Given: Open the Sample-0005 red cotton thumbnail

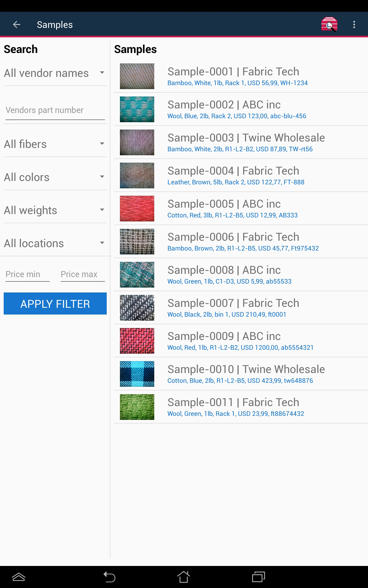Looking at the screenshot, I should (137, 209).
